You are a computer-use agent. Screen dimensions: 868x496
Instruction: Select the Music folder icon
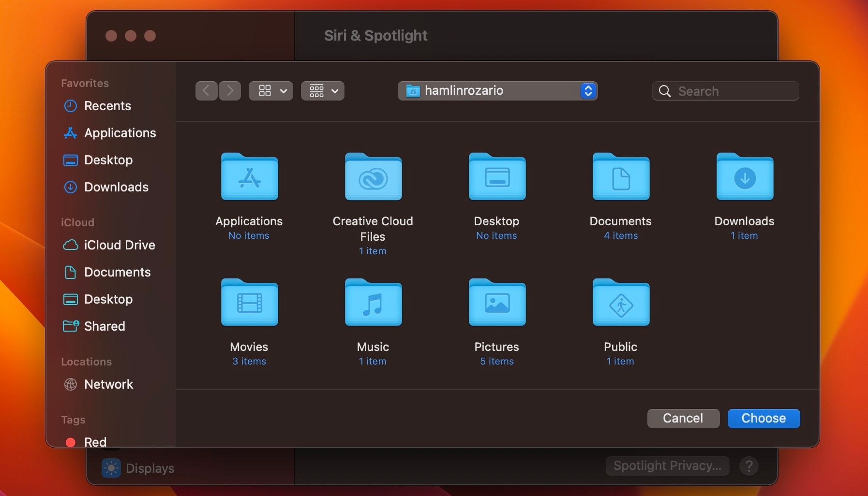point(373,303)
